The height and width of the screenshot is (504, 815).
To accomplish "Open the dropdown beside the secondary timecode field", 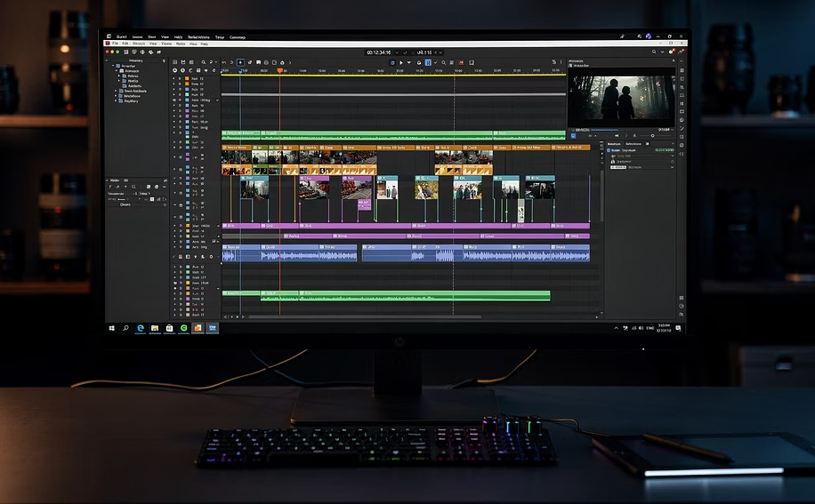I will [440, 52].
